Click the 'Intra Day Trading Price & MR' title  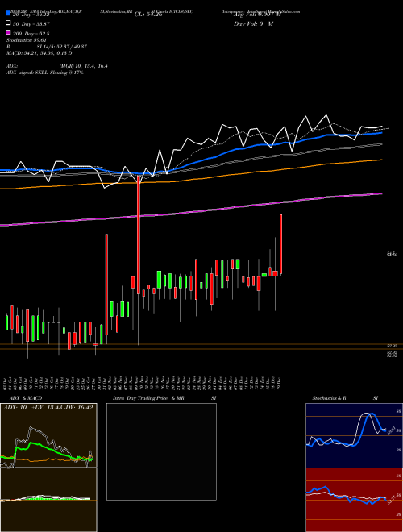click(x=148, y=398)
